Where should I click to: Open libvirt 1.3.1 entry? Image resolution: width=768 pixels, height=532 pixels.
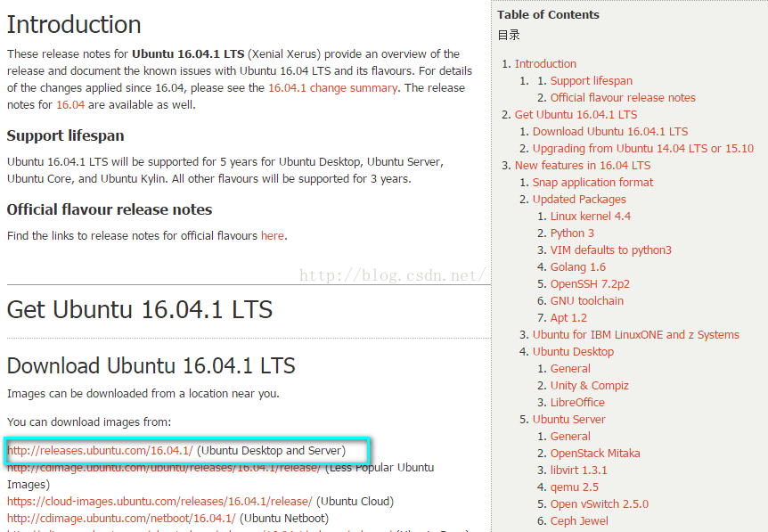(x=578, y=471)
